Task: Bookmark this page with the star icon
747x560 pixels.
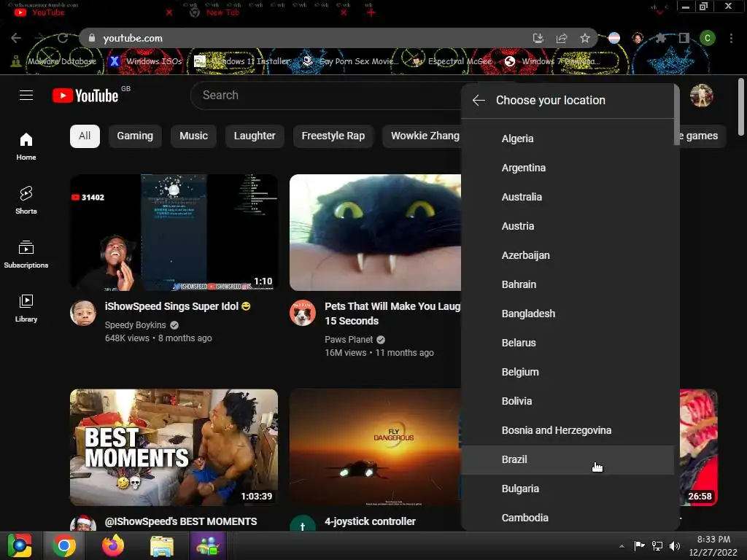Action: [585, 38]
